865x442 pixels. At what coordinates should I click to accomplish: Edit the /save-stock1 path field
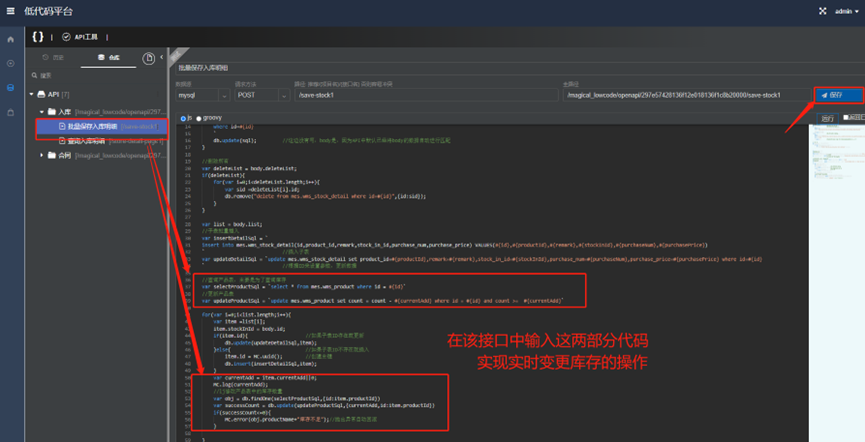(x=426, y=95)
